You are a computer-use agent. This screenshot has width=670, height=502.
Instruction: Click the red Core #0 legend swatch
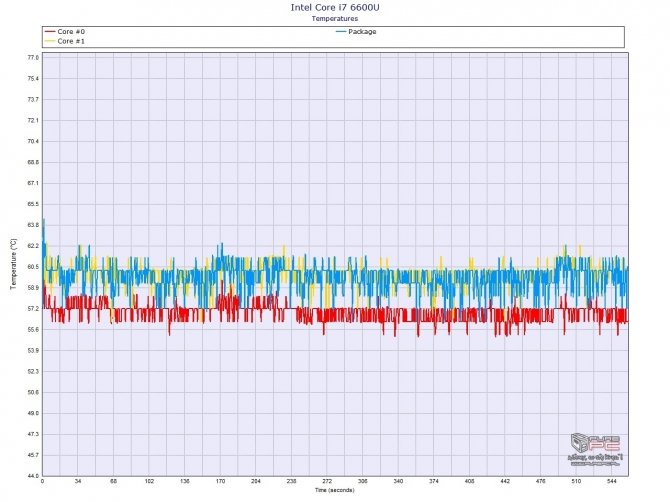(x=50, y=32)
